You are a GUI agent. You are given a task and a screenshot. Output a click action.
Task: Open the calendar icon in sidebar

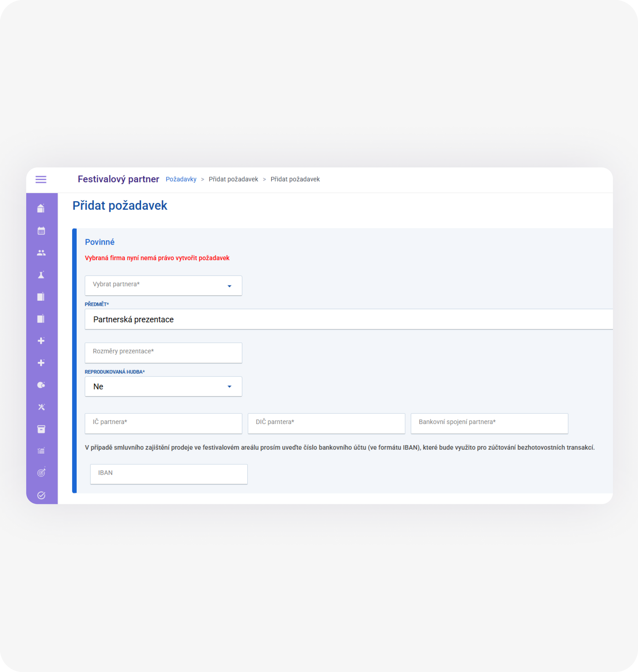point(41,231)
